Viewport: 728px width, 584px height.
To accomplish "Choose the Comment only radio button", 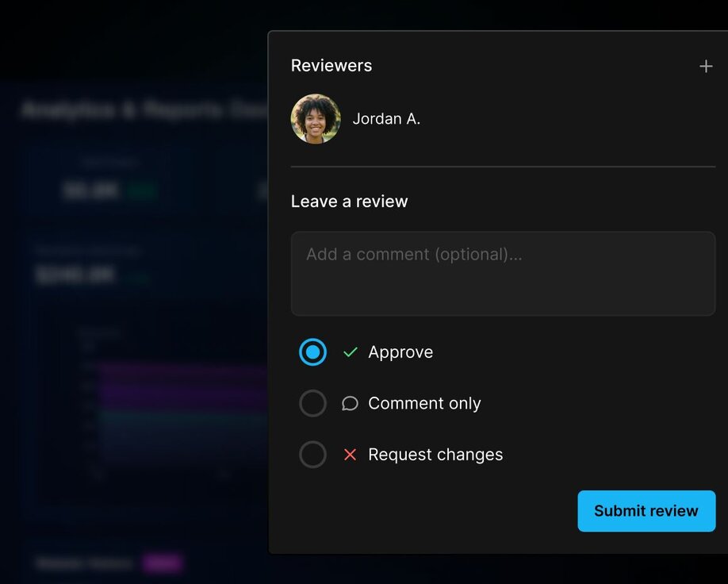I will (312, 403).
